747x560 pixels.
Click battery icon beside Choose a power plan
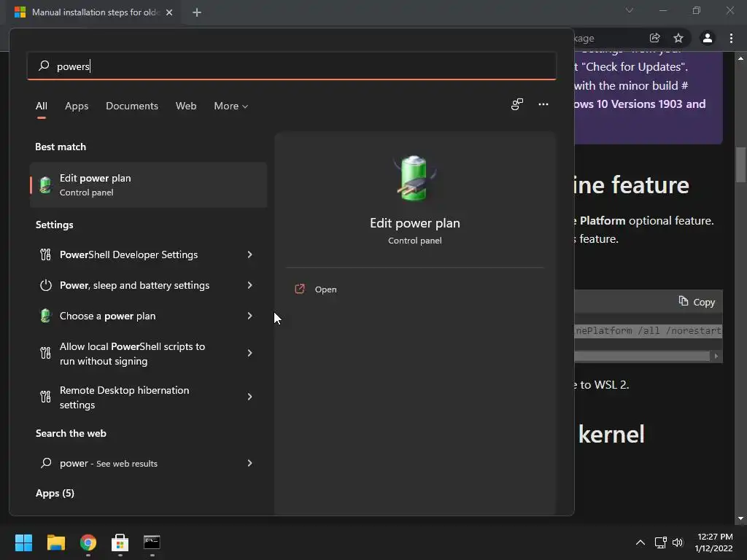tap(45, 316)
